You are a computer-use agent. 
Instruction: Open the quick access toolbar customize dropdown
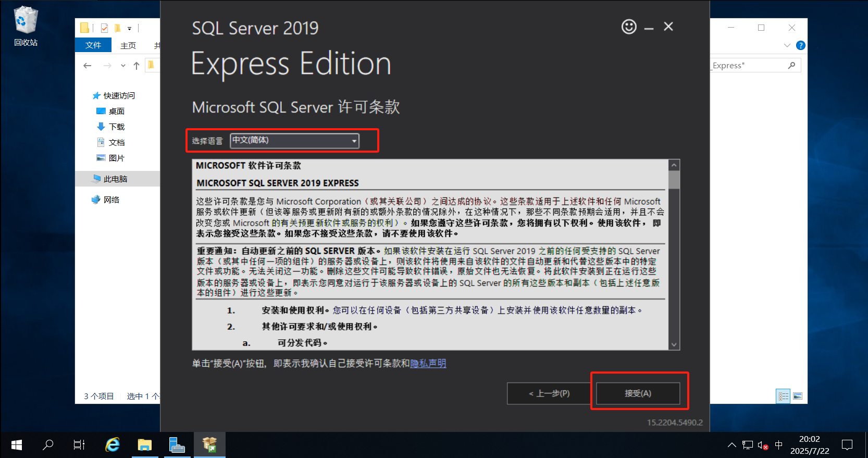coord(129,29)
